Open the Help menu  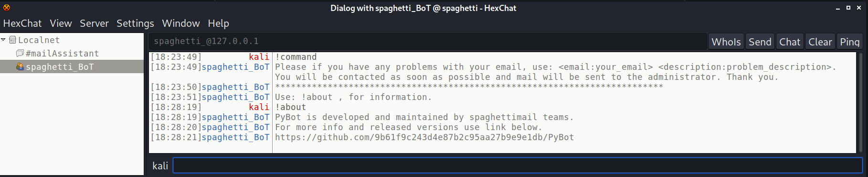pyautogui.click(x=218, y=23)
